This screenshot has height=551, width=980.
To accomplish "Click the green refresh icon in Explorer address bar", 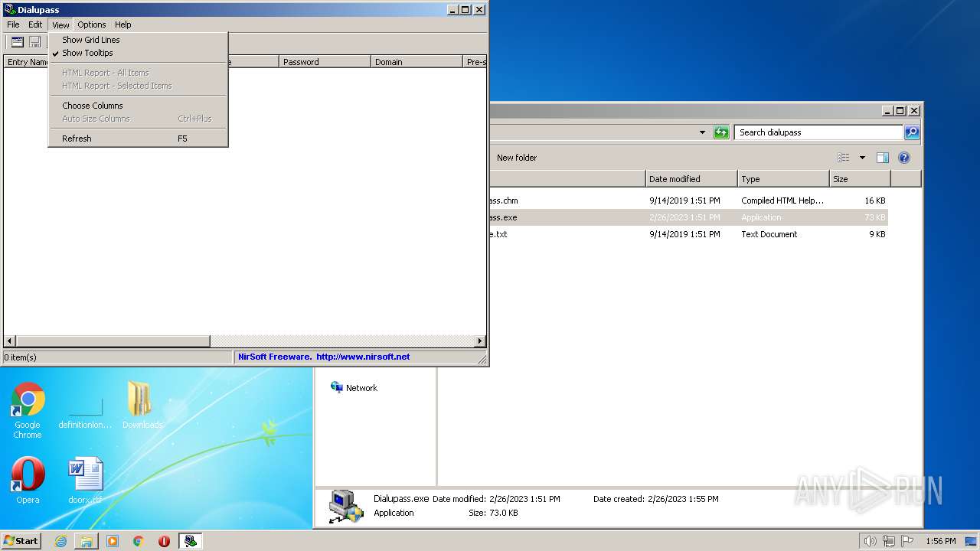I will [721, 132].
